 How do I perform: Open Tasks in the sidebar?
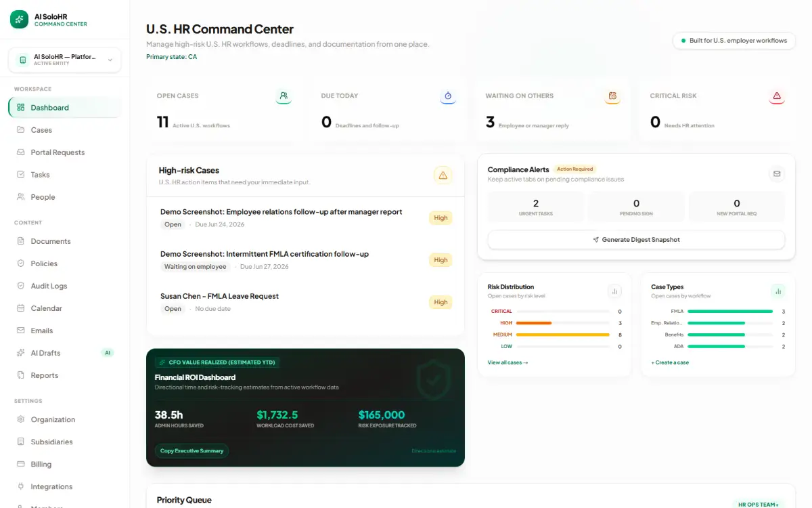(65, 175)
